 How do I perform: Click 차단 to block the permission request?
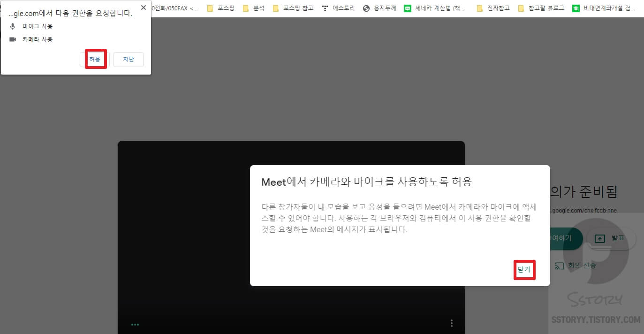pos(129,60)
